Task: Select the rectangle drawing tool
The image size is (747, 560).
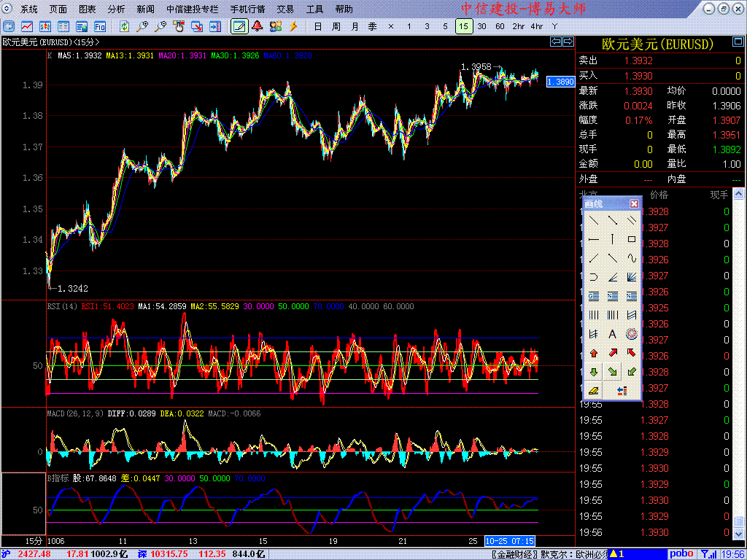Action: (x=632, y=239)
